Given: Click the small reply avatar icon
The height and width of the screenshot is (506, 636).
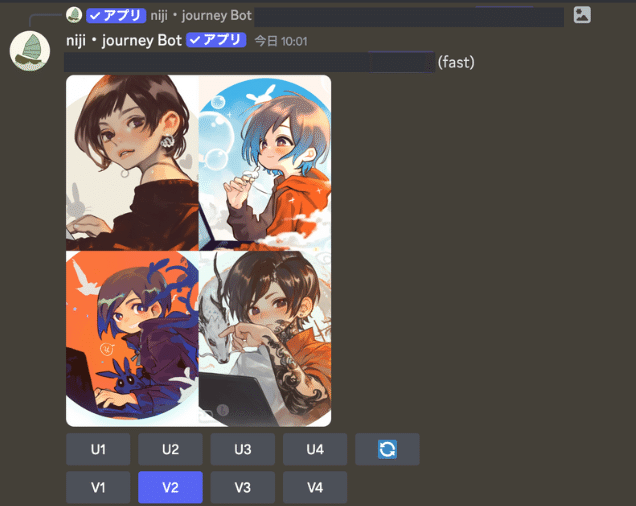Looking at the screenshot, I should click(x=74, y=15).
